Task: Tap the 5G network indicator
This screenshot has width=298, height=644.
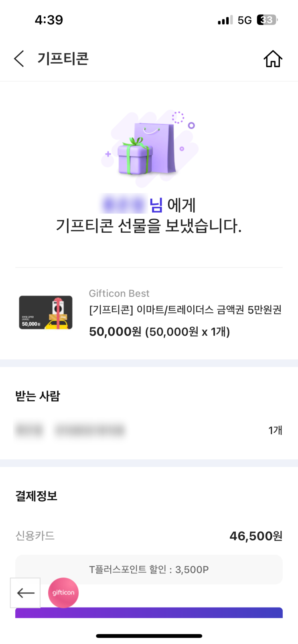Action: (x=245, y=20)
